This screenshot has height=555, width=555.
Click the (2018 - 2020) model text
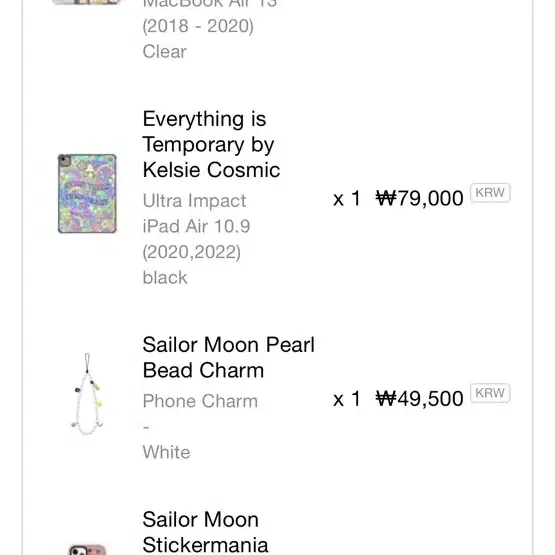[x=198, y=26]
